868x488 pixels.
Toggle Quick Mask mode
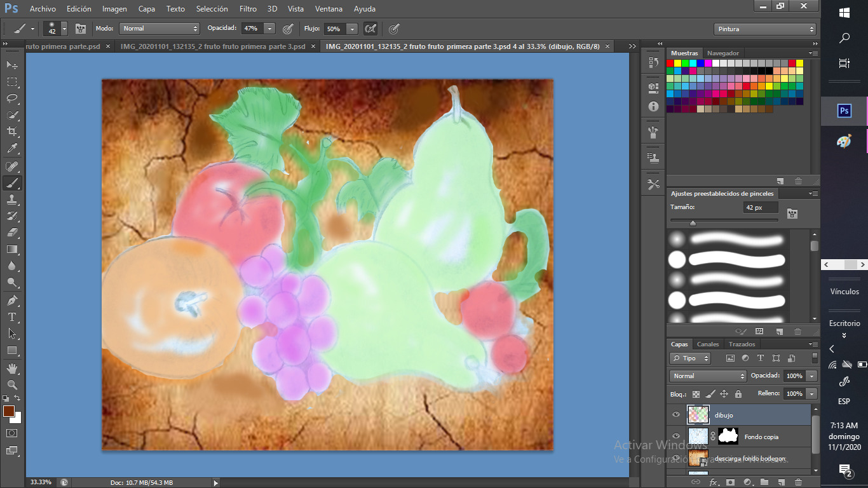pos(12,433)
